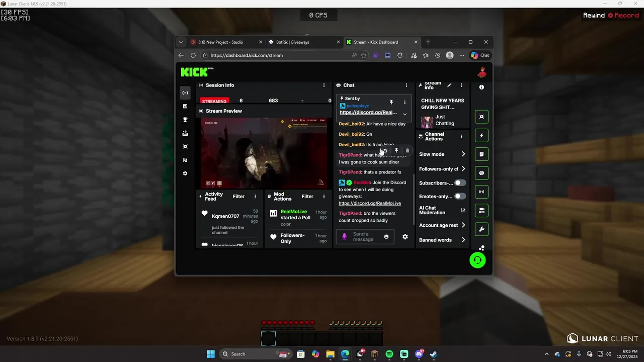Open the settings gear in Kick left sidebar
Image resolution: width=644 pixels, height=362 pixels.
185,173
